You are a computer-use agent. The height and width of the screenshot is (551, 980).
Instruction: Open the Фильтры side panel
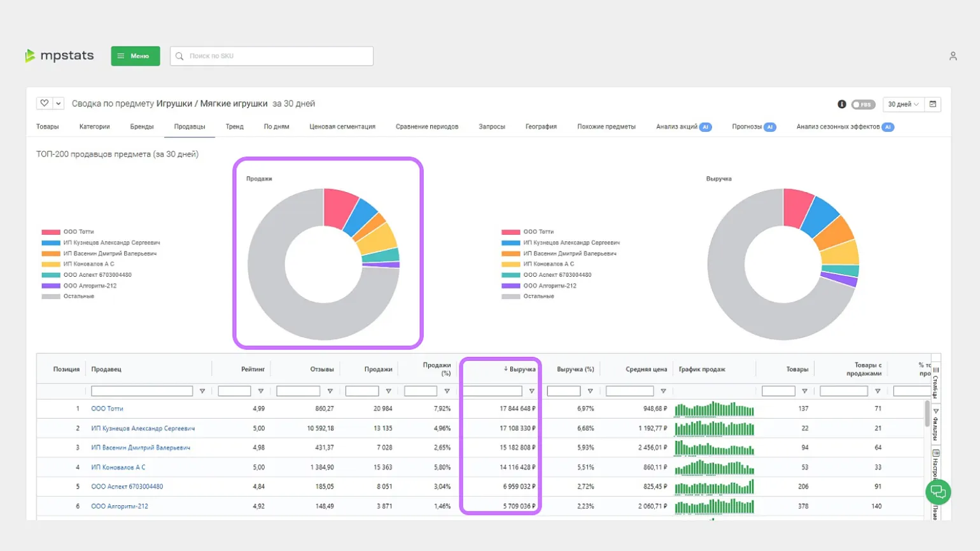click(935, 425)
